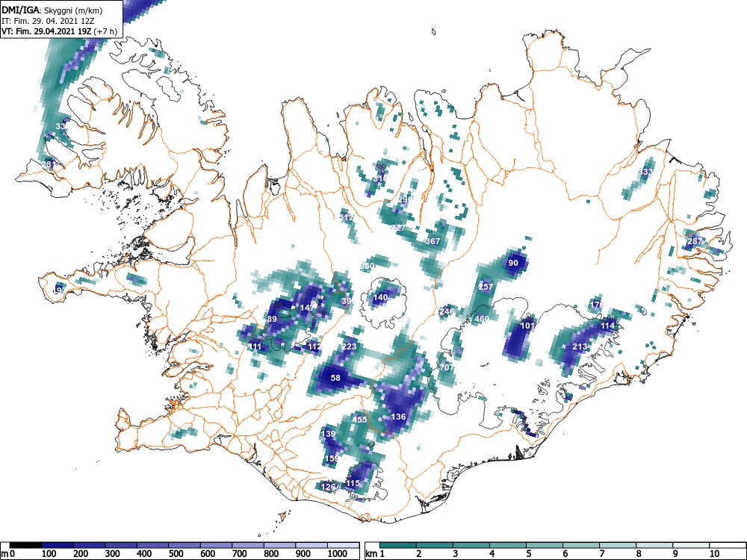Select the map value 367
747x560 pixels.
pyautogui.click(x=433, y=241)
